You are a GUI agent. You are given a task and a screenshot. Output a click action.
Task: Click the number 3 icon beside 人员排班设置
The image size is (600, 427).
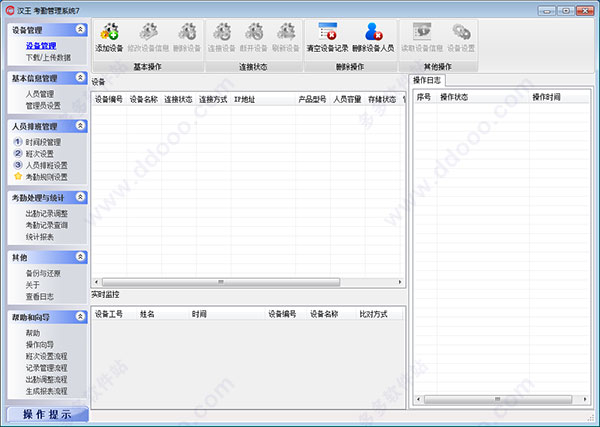tap(18, 165)
